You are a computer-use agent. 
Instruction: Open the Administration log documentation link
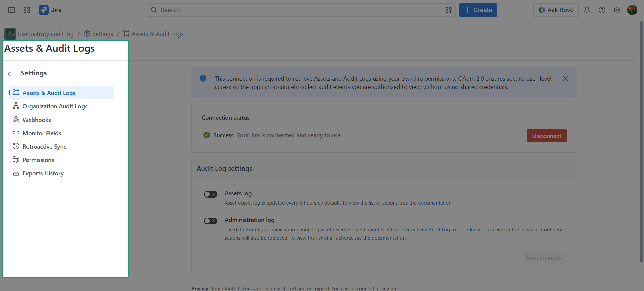point(389,238)
